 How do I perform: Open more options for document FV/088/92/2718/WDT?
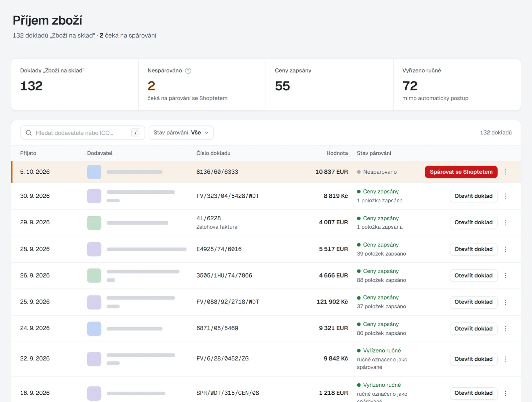(x=506, y=302)
